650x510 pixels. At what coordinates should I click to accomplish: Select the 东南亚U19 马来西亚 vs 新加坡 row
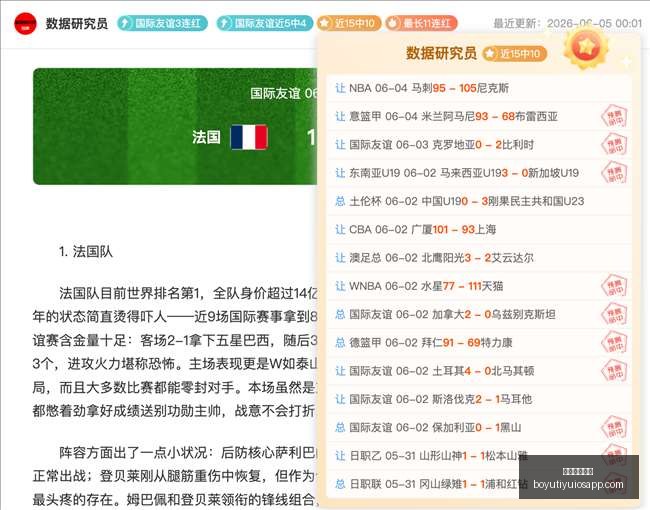(x=479, y=173)
